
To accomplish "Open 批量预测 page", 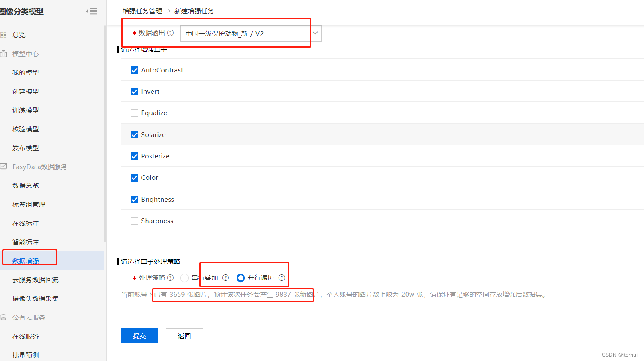I will tap(26, 355).
